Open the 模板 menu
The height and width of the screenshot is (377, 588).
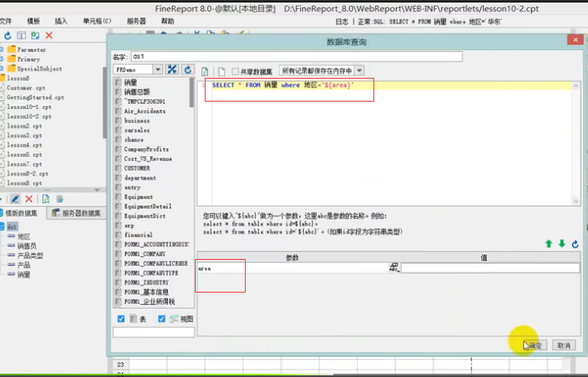point(34,21)
